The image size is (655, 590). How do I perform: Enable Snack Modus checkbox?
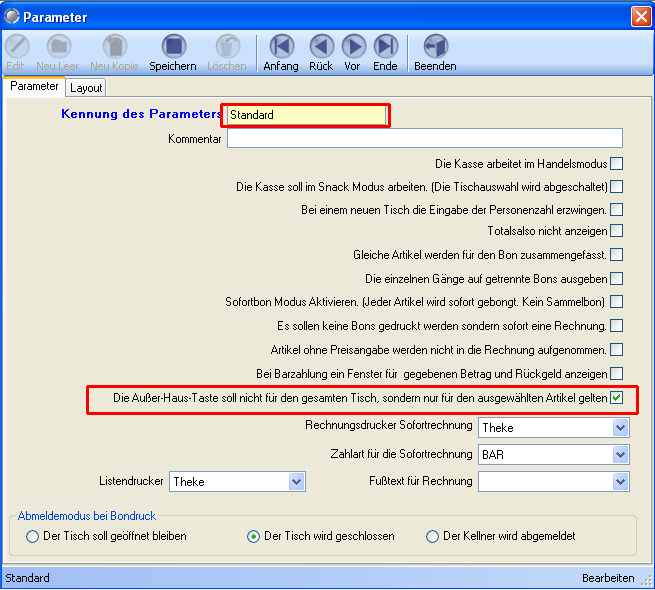pyautogui.click(x=616, y=186)
